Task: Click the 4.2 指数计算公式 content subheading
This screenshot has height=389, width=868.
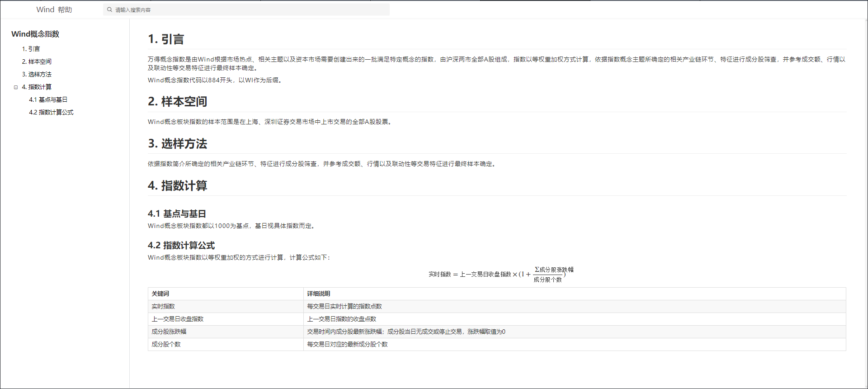Action: coord(181,245)
